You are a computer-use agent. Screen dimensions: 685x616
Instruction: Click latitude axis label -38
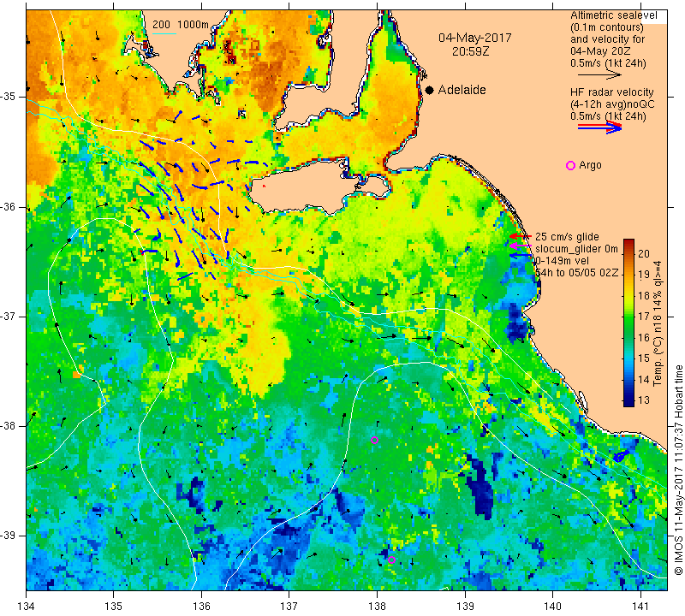pyautogui.click(x=9, y=426)
